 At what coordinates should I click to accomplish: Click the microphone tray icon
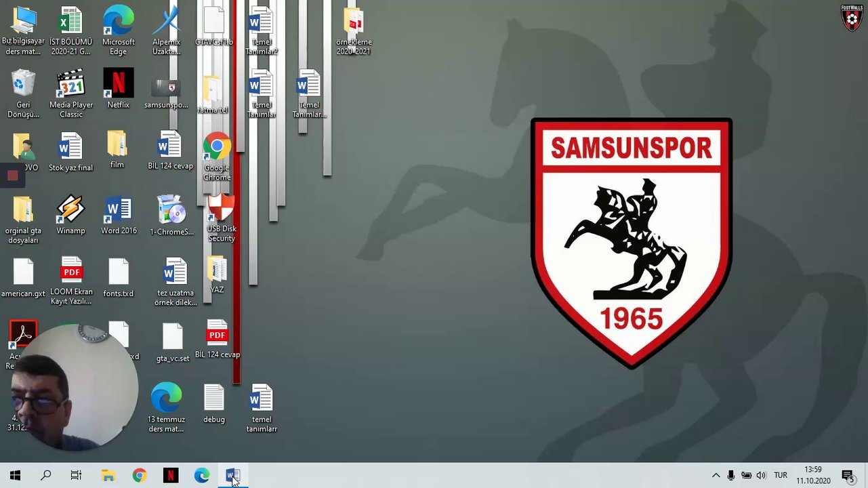(x=730, y=476)
